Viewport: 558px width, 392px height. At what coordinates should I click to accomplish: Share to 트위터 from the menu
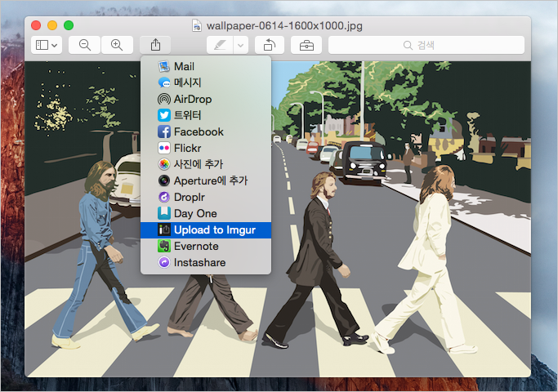pyautogui.click(x=206, y=115)
